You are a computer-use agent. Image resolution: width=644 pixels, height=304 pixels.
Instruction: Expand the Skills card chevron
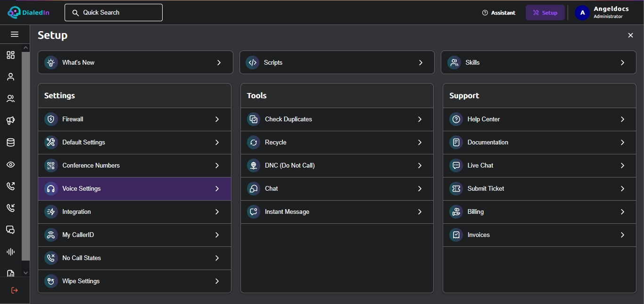tap(622, 63)
